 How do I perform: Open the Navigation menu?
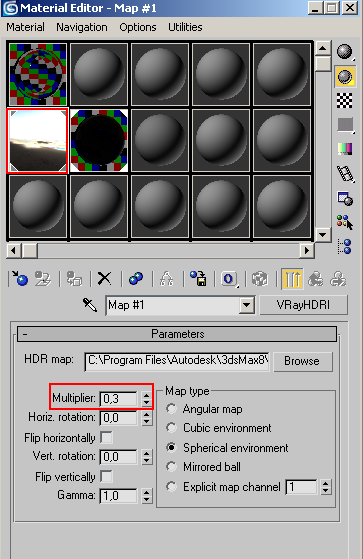click(x=82, y=27)
